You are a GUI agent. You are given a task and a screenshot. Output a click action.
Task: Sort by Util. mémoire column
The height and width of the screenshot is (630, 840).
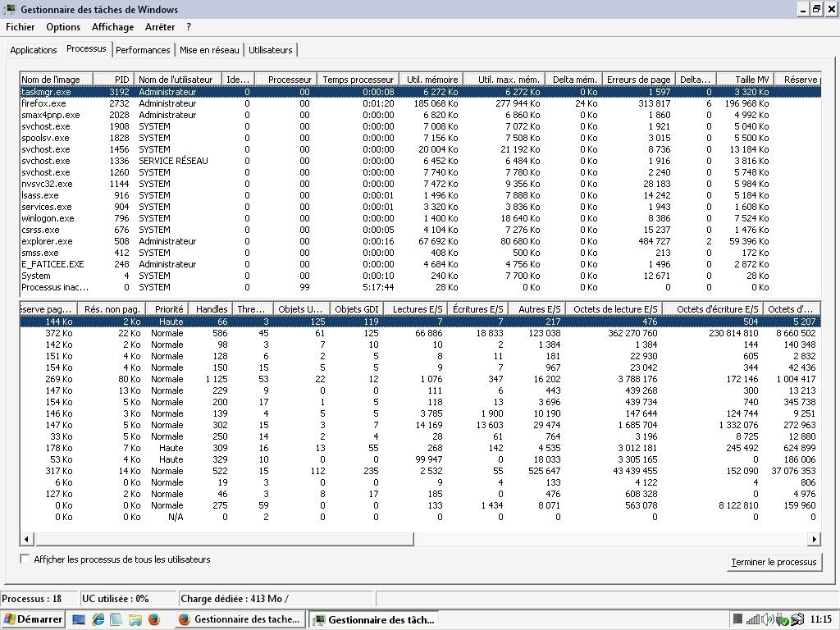431,80
